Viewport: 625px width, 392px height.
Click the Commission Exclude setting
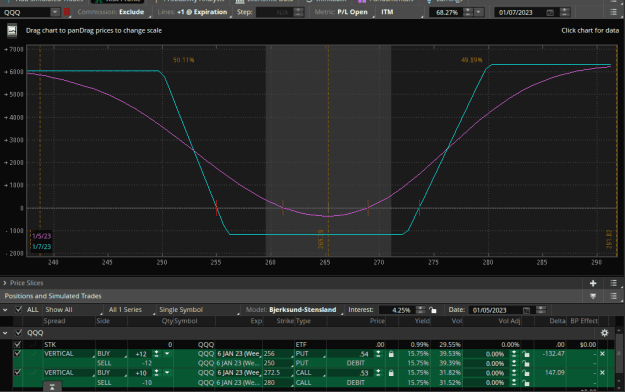(x=132, y=12)
